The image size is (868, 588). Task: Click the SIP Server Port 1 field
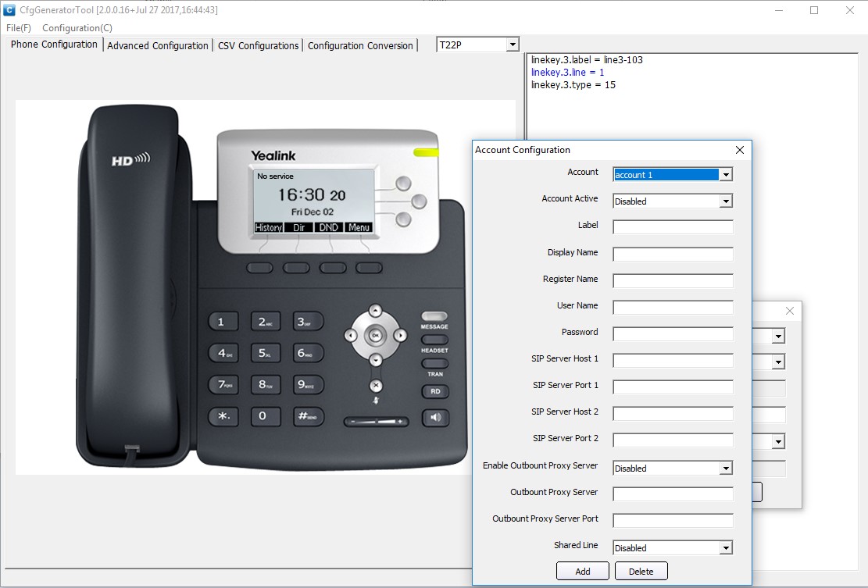click(673, 387)
